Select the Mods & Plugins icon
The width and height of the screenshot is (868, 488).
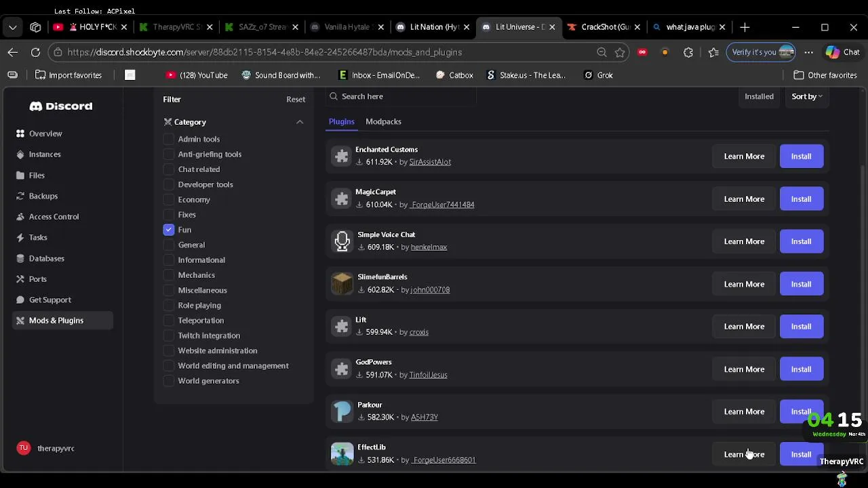pyautogui.click(x=20, y=321)
